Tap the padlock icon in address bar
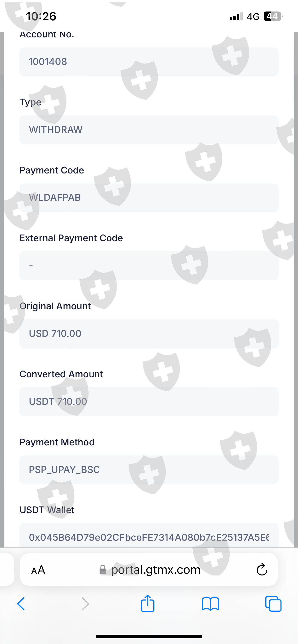298x644 pixels. coord(103,570)
